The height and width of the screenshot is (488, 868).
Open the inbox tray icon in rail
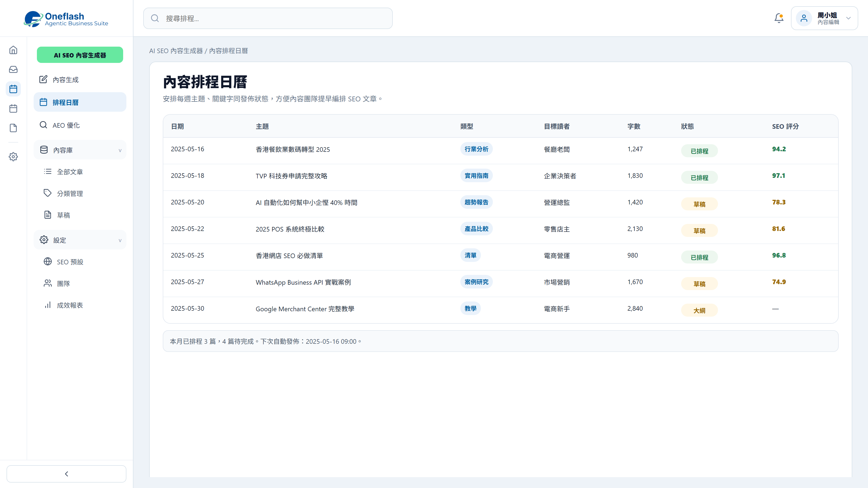pos(13,69)
